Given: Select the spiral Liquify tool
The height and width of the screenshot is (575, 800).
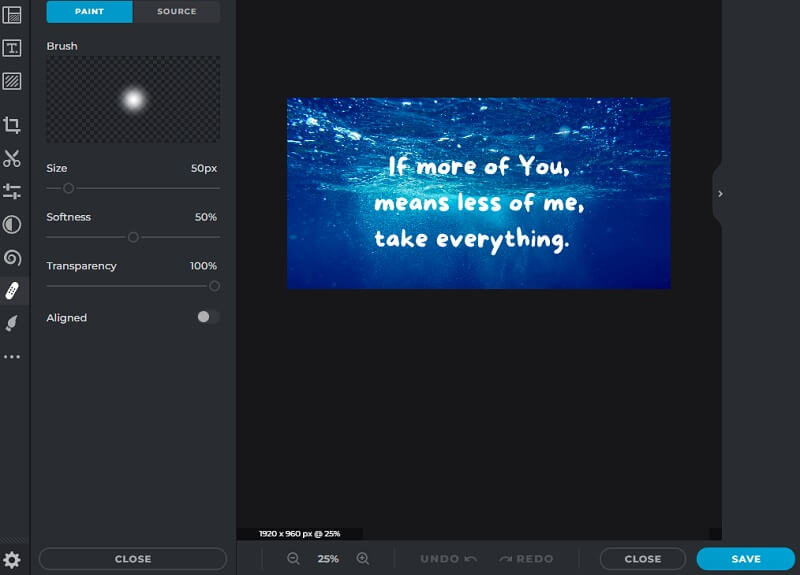Looking at the screenshot, I should tap(12, 258).
